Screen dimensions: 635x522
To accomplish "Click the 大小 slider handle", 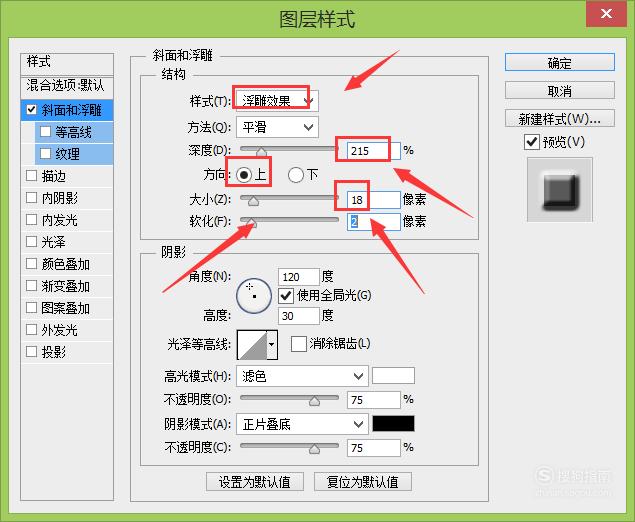I will pos(254,200).
